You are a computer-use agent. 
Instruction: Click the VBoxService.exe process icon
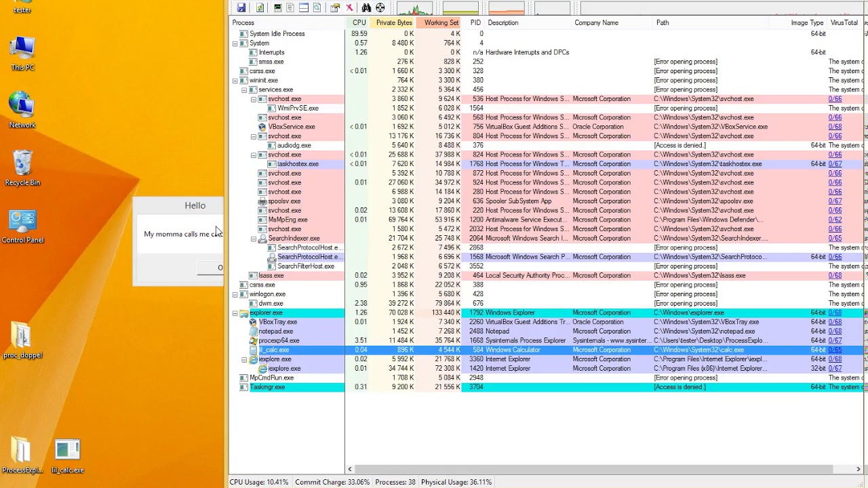pyautogui.click(x=262, y=127)
